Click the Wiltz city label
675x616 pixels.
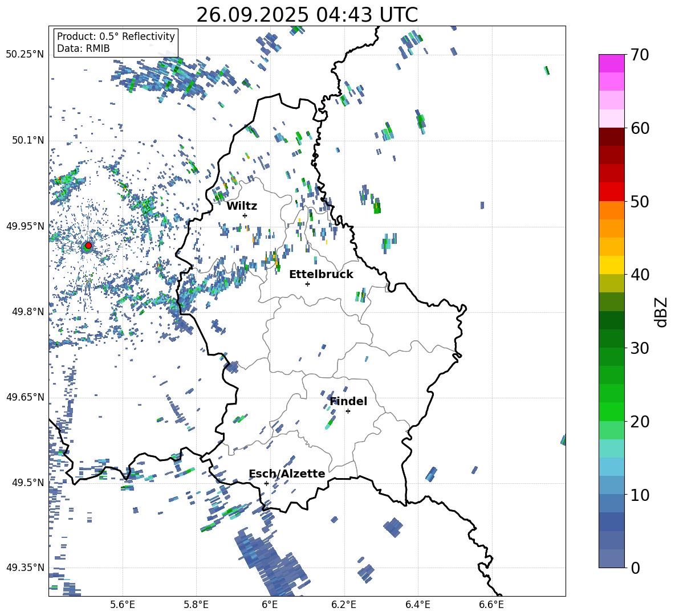242,206
